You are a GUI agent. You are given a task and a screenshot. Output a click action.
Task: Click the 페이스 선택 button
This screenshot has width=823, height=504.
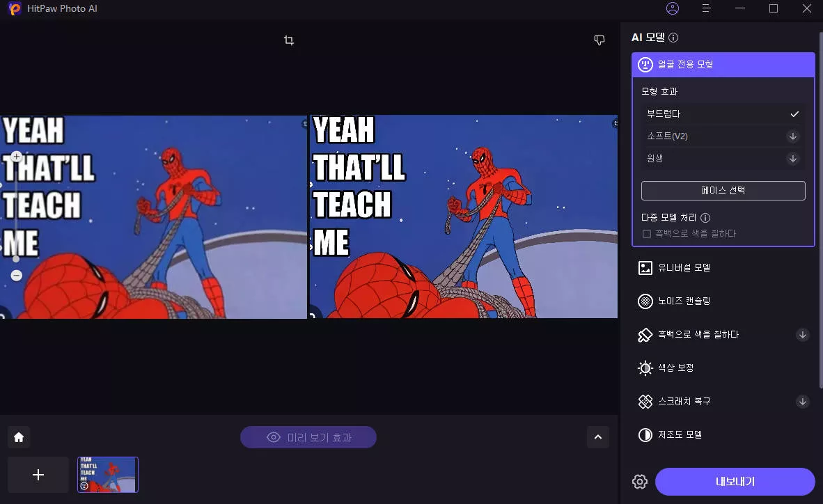723,190
